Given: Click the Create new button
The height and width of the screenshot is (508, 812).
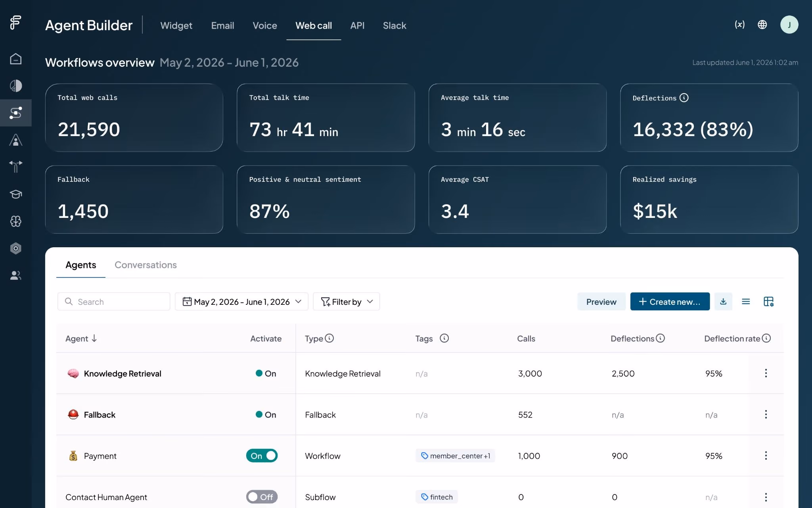Looking at the screenshot, I should pyautogui.click(x=670, y=302).
